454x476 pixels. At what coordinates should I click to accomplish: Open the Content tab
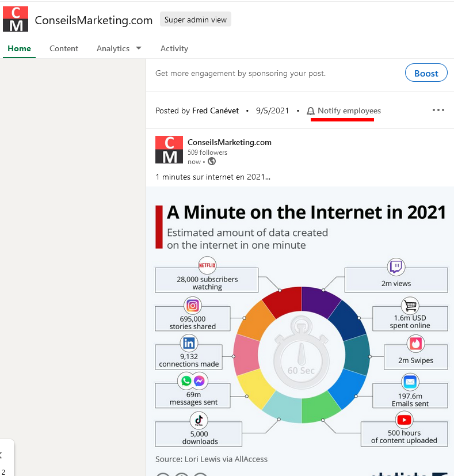point(64,48)
